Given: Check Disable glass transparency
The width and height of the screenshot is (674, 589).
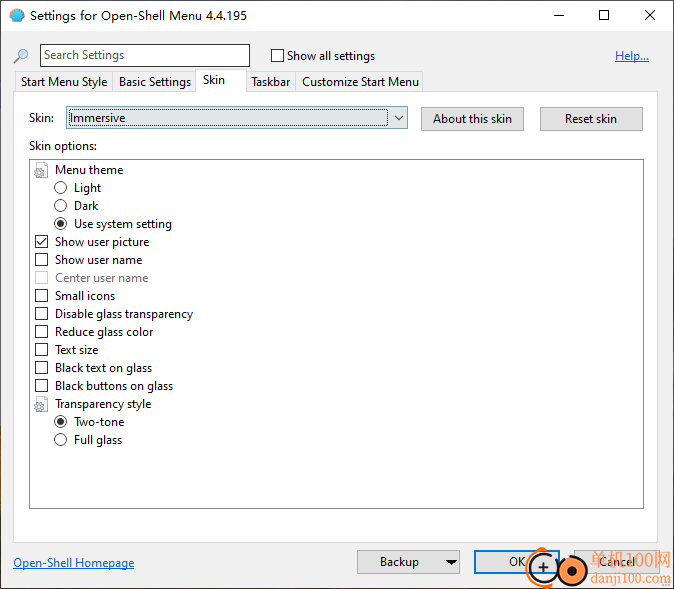Looking at the screenshot, I should [42, 314].
